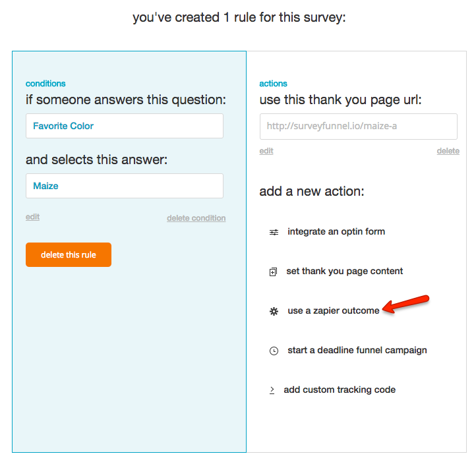Viewport: 476px width, 462px height.
Task: Choose the 'integrate an optin form' text link
Action: (336, 231)
